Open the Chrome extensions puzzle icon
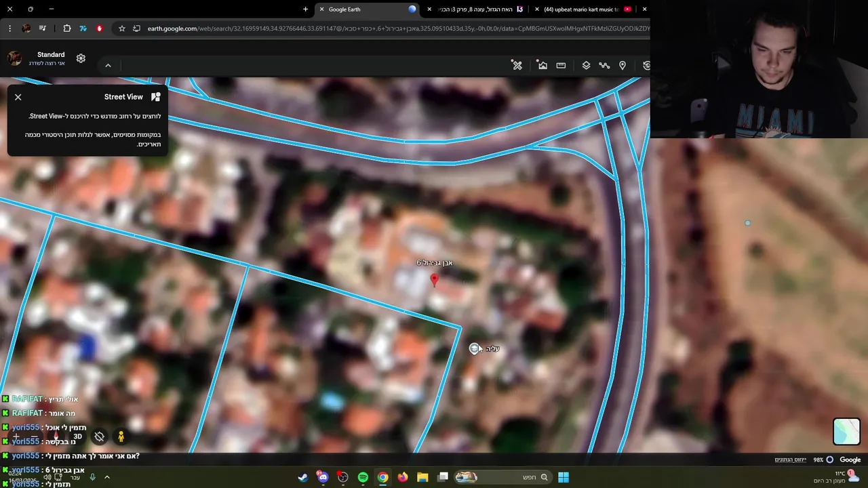 click(66, 28)
